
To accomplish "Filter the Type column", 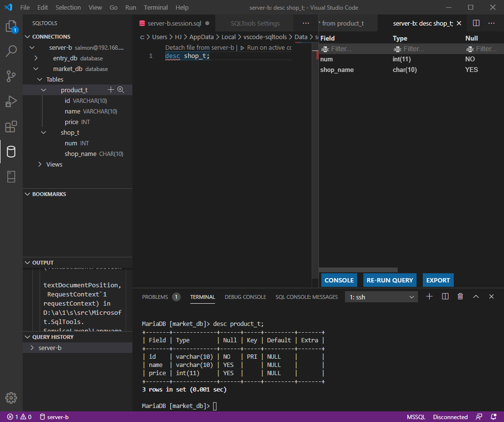I will [x=428, y=49].
